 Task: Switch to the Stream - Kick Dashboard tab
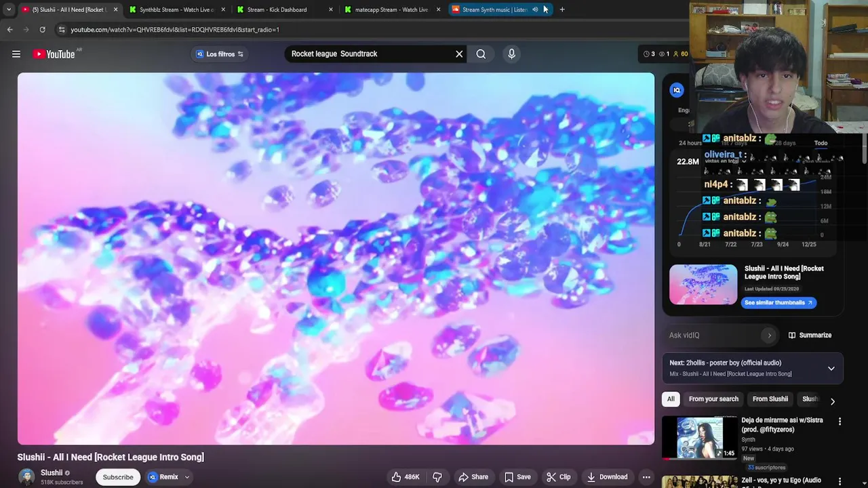[277, 9]
